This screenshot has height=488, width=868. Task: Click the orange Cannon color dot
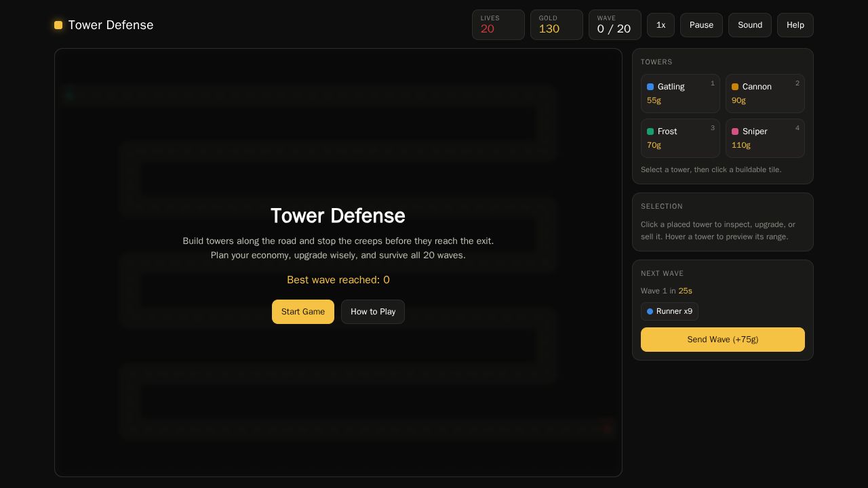pos(735,87)
